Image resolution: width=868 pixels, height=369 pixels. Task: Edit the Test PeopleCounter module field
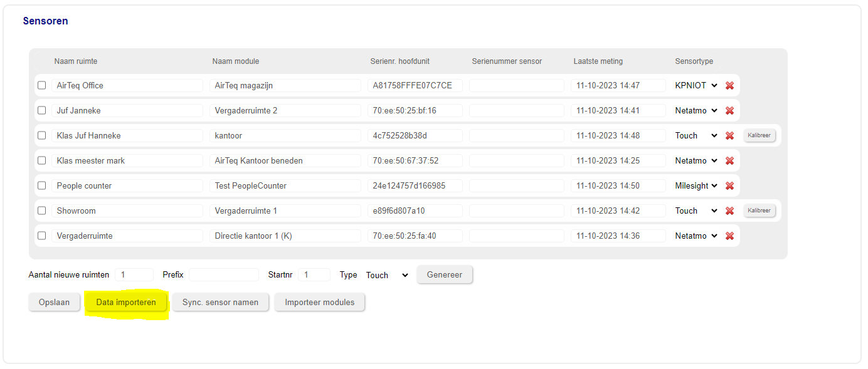coord(285,185)
